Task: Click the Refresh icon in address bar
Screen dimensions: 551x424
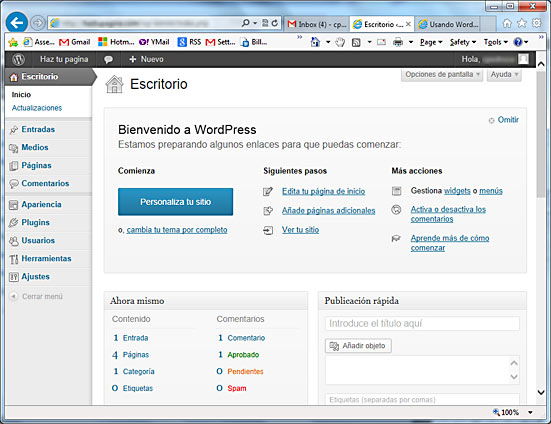Action: pos(275,23)
